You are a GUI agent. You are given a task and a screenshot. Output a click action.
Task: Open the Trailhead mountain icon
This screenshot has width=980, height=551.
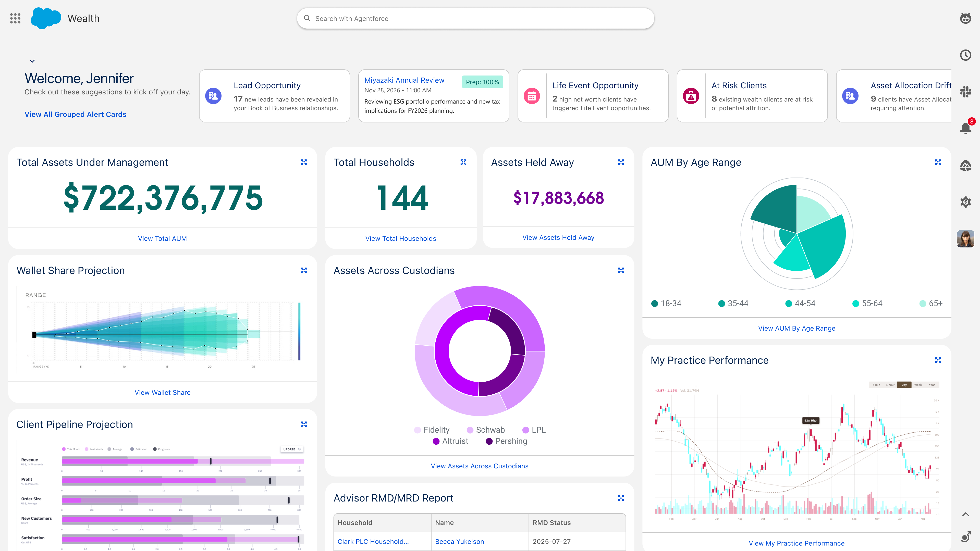(965, 165)
